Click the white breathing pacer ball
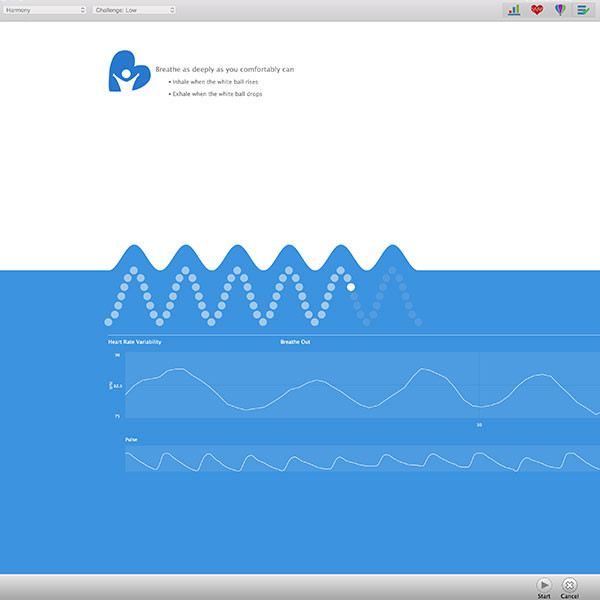600x600 pixels. tap(351, 287)
